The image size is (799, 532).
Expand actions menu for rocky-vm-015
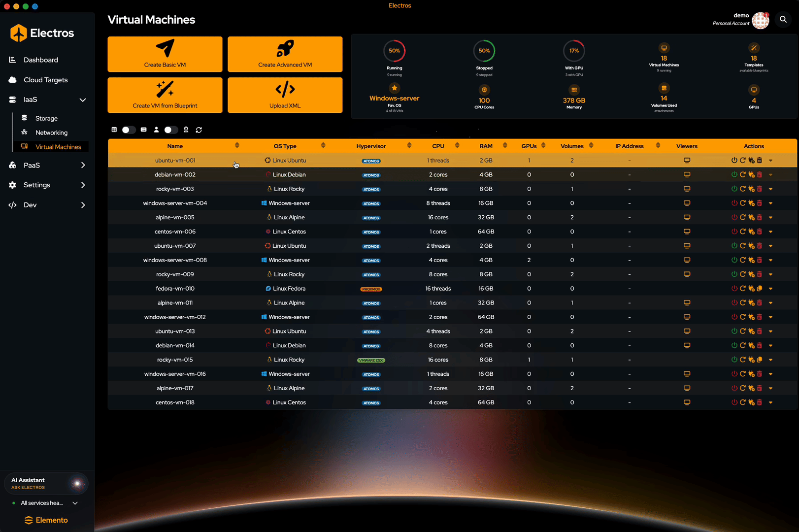click(770, 360)
